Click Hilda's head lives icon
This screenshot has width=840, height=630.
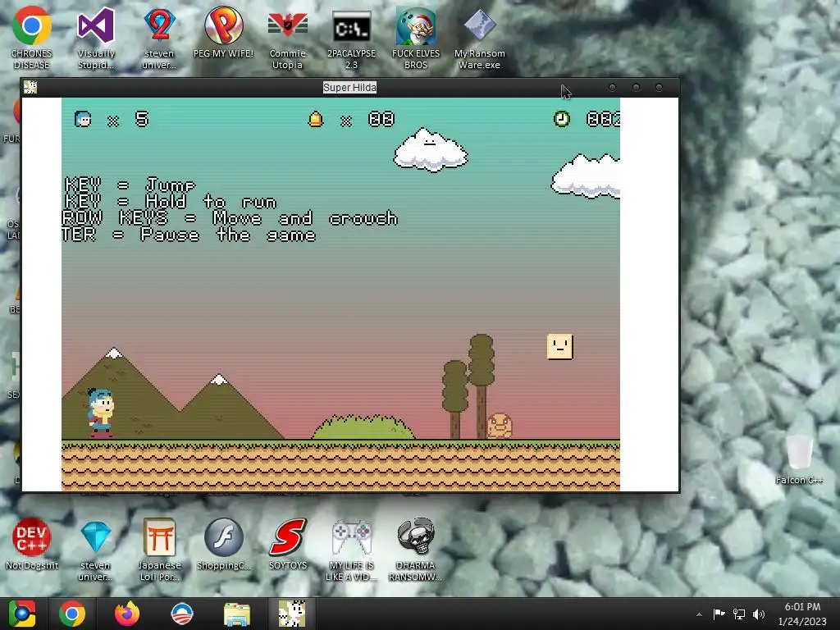pos(83,119)
